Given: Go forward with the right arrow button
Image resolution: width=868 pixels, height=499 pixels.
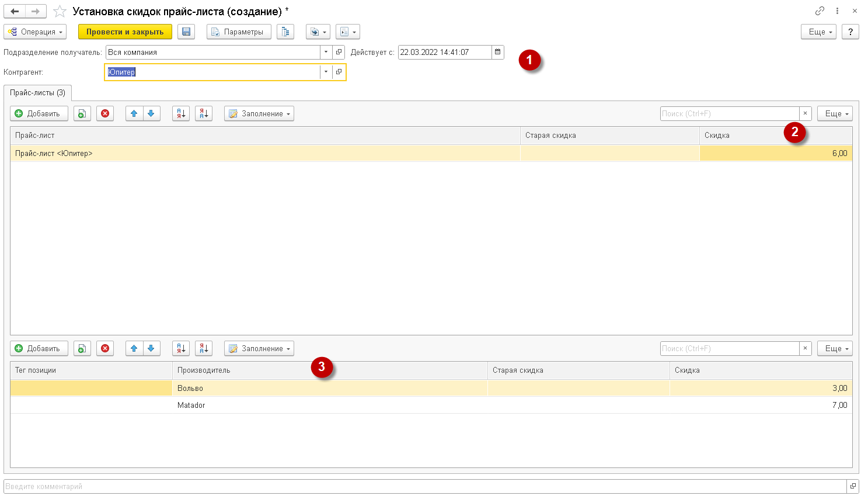Looking at the screenshot, I should point(36,11).
